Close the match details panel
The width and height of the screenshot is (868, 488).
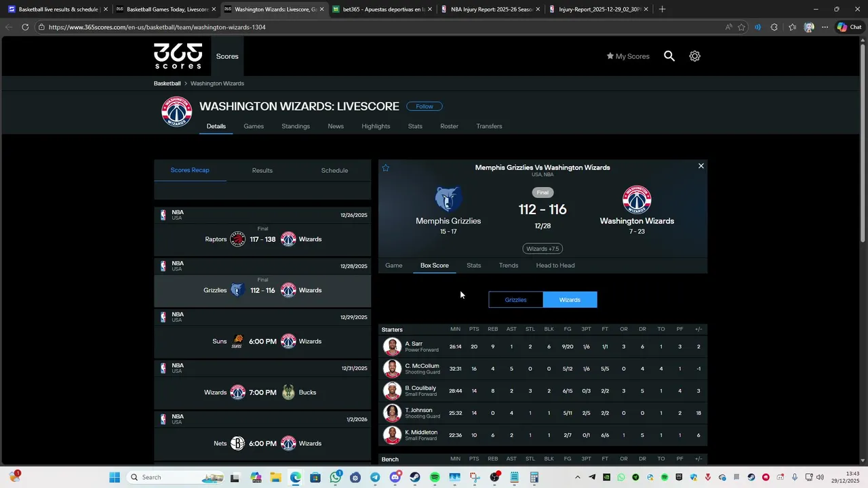(701, 166)
